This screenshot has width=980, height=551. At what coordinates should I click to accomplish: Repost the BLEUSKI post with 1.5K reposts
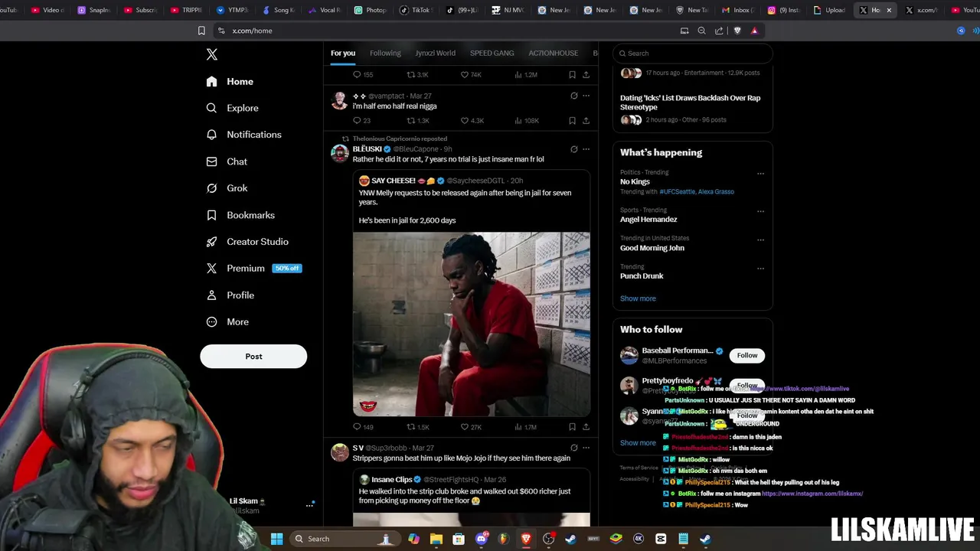point(418,427)
